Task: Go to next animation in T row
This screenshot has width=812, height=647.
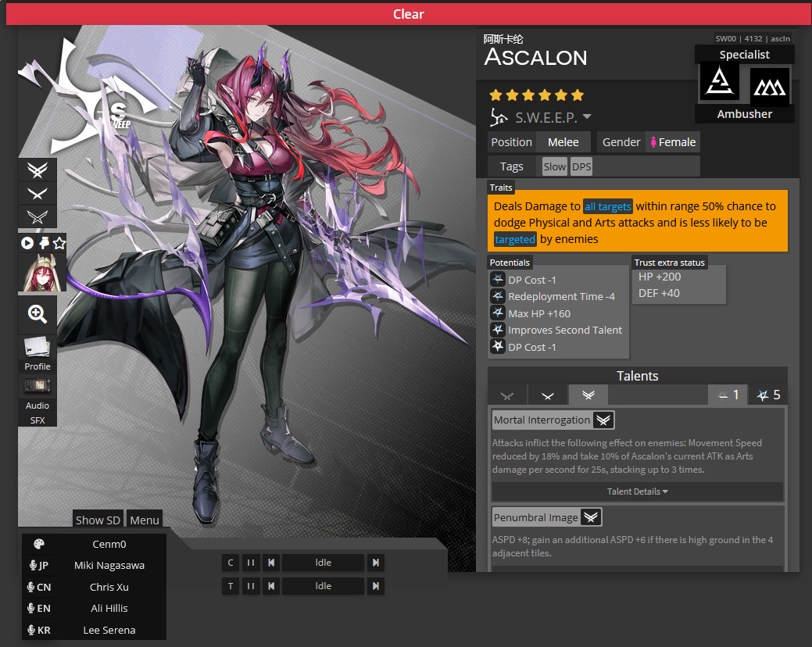Action: tap(376, 586)
